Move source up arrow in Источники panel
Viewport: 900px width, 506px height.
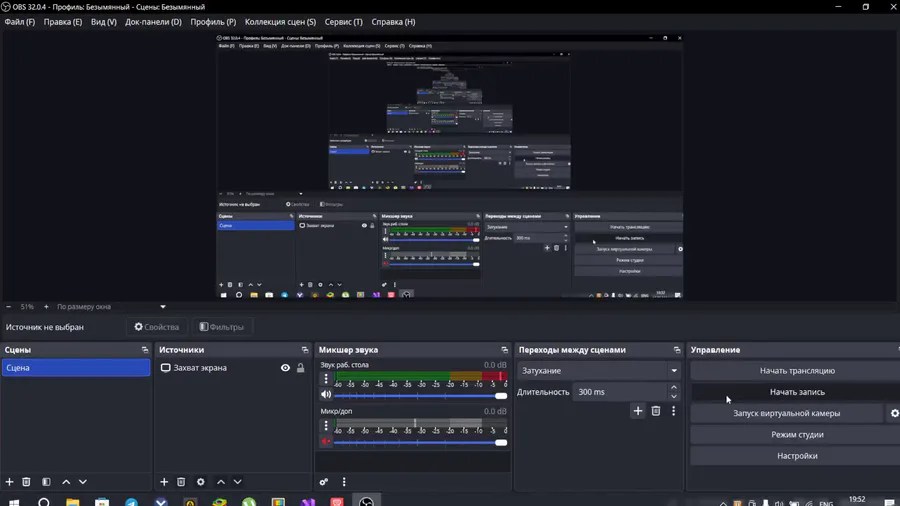click(221, 482)
